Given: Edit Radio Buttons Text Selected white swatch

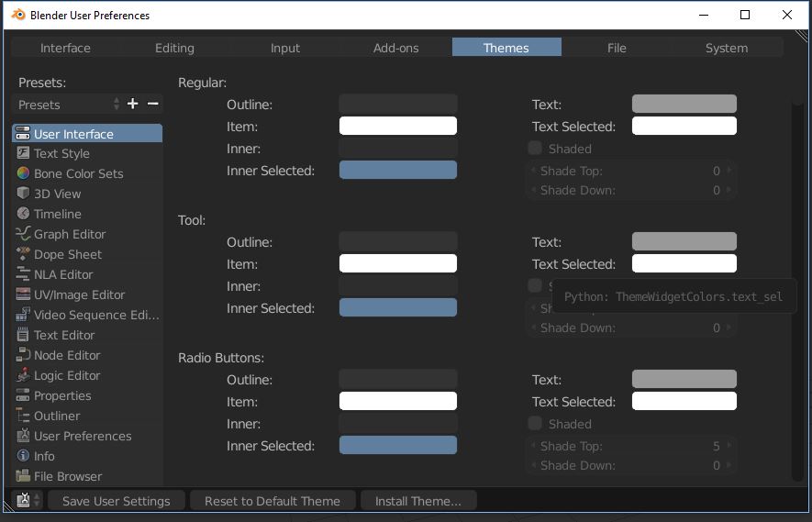Looking at the screenshot, I should point(684,401).
